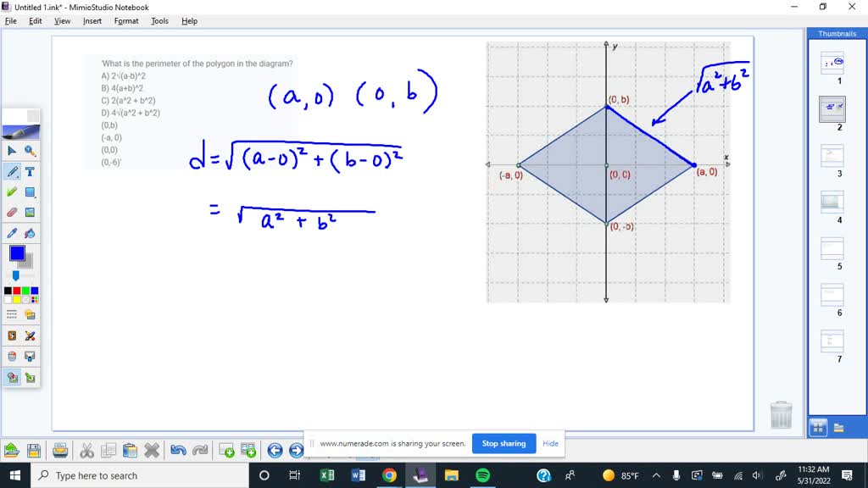868x488 pixels.
Task: Adjust the pen thickness slider
Action: tap(15, 275)
